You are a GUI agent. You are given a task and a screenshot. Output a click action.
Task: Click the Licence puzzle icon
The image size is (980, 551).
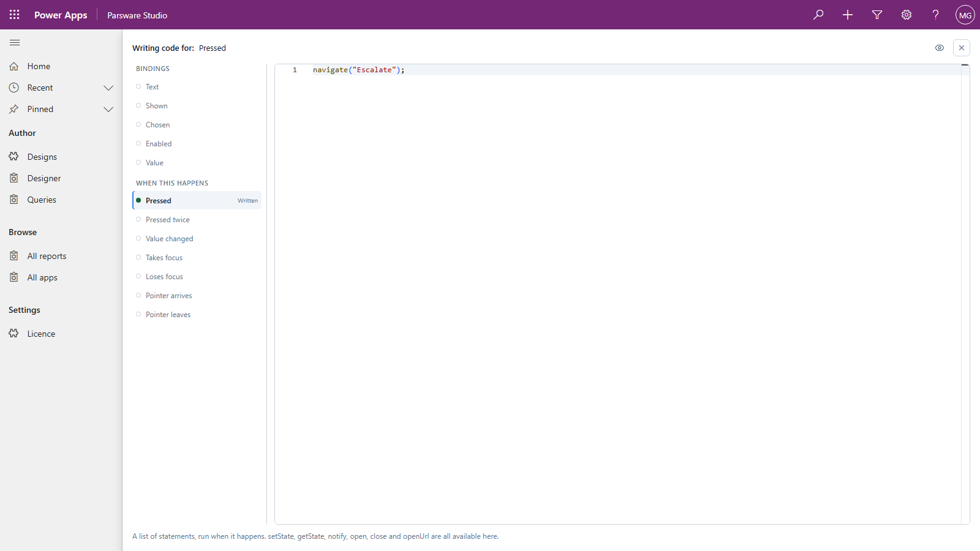pos(13,334)
